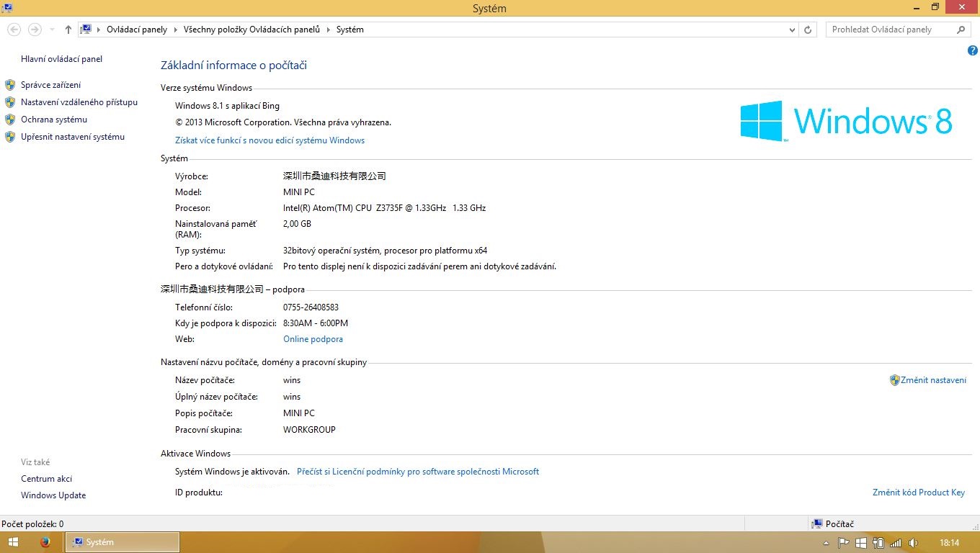
Task: Open Upřesnit nastavení systému
Action: 73,137
